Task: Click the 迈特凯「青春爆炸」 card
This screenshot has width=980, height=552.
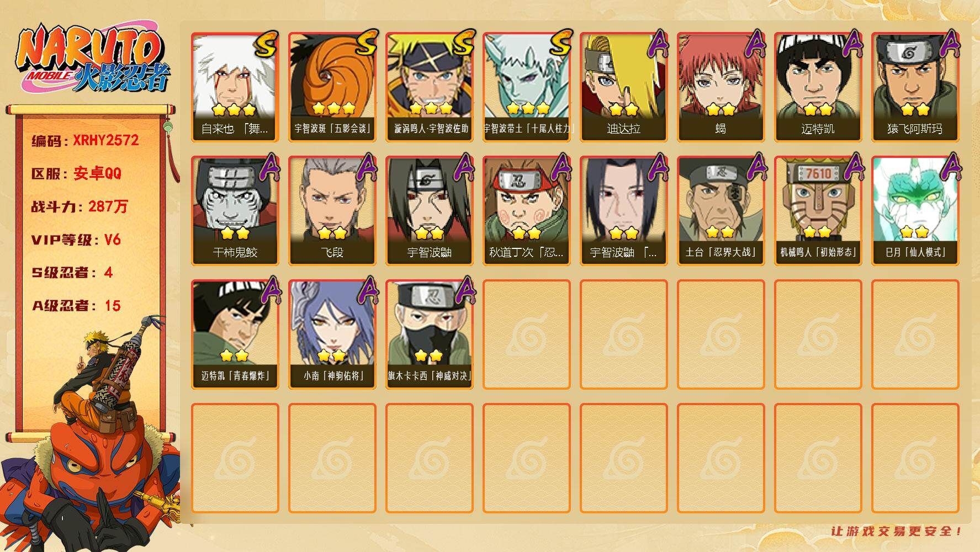Action: pyautogui.click(x=235, y=335)
